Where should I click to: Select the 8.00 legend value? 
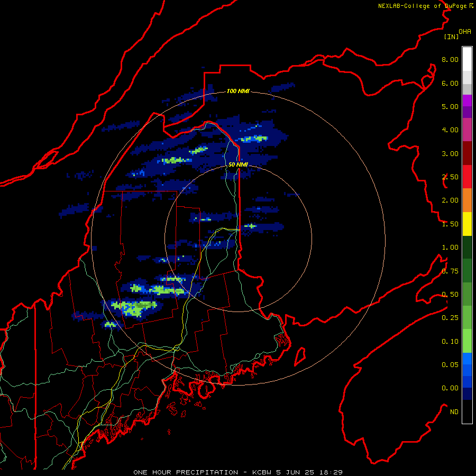click(x=450, y=59)
